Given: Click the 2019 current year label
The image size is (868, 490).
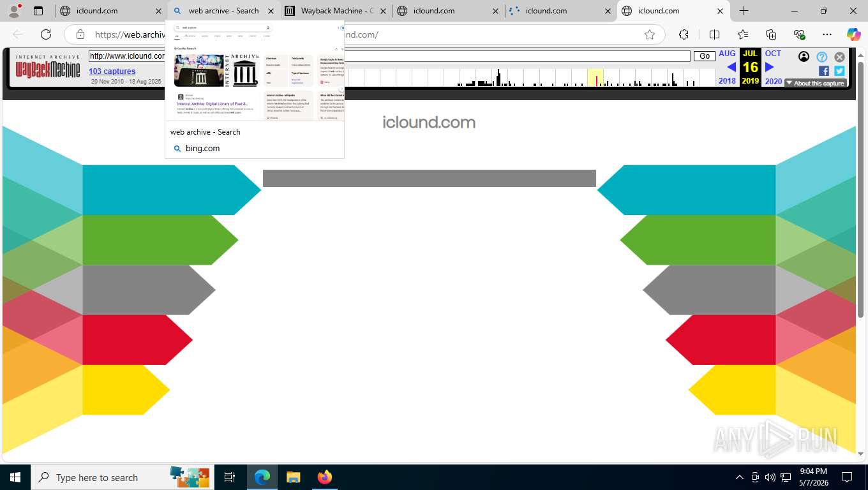Looking at the screenshot, I should [x=751, y=81].
